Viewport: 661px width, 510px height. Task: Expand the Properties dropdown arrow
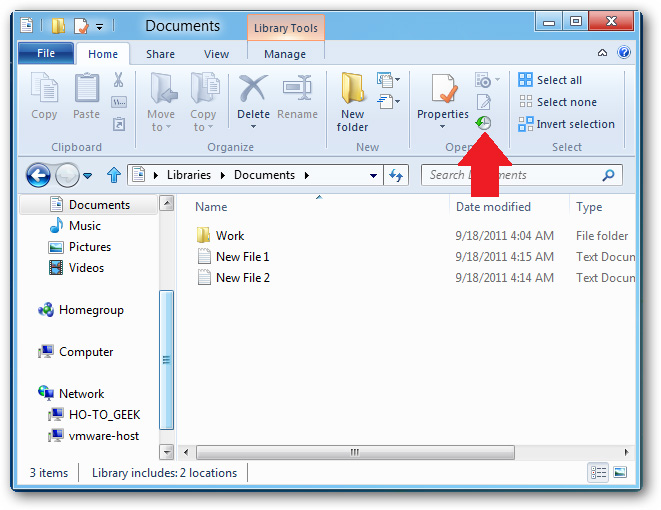point(442,126)
